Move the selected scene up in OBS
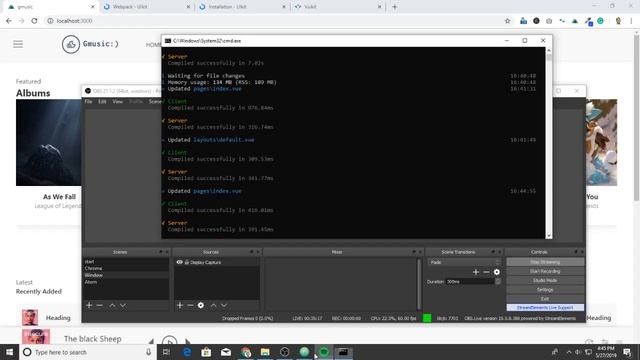 coord(112,305)
